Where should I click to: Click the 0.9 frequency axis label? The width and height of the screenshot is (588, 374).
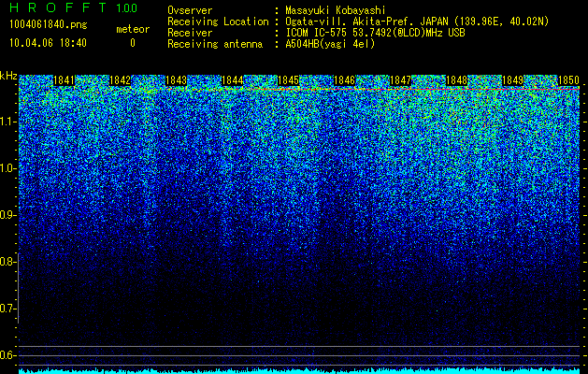7,215
